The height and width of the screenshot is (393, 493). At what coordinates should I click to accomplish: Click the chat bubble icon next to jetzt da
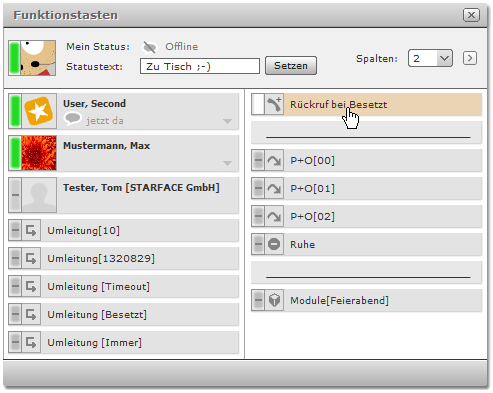coord(72,119)
